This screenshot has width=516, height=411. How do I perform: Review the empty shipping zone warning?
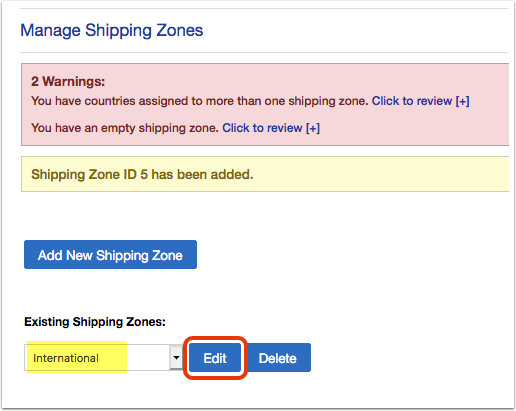pyautogui.click(x=271, y=128)
